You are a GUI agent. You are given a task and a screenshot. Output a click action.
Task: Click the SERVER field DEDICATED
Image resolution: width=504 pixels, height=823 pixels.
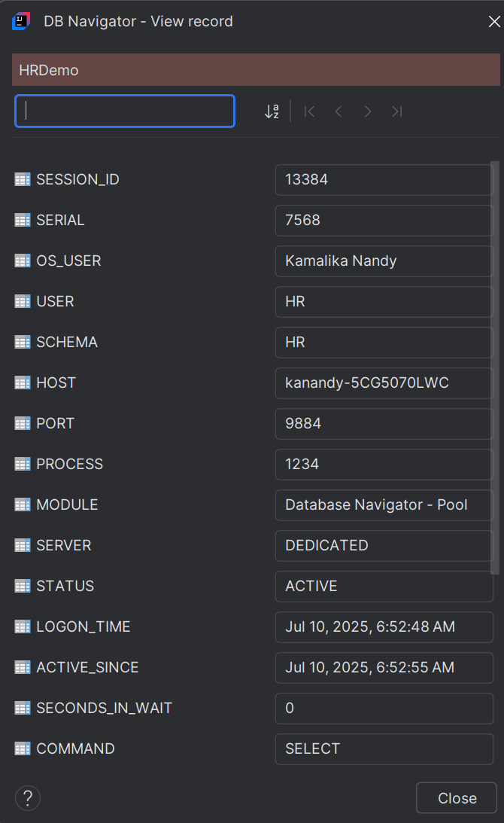(384, 545)
